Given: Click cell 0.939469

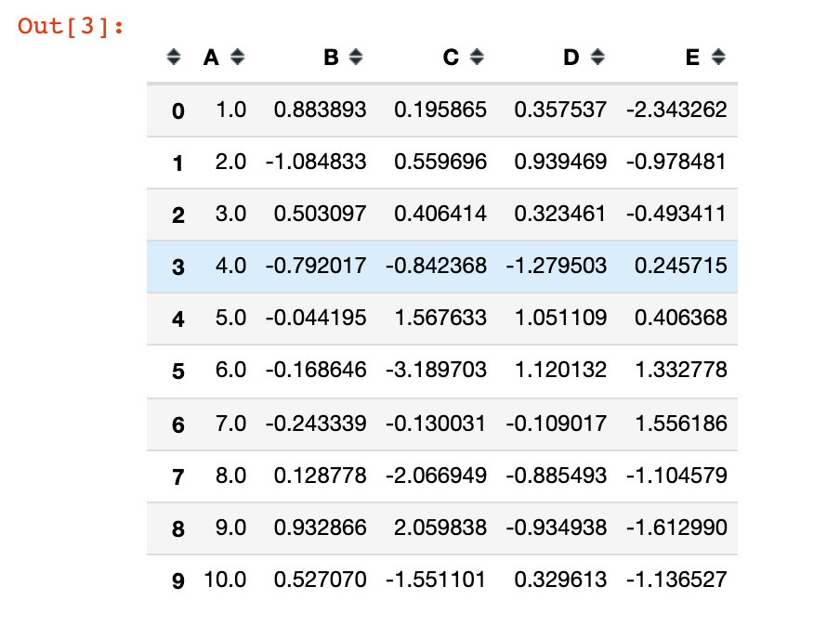Looking at the screenshot, I should 560,162.
